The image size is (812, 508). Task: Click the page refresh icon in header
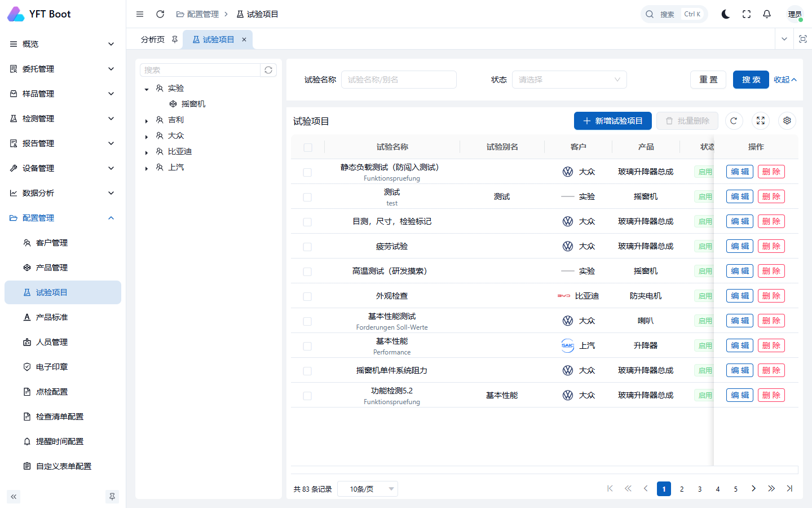coord(160,14)
